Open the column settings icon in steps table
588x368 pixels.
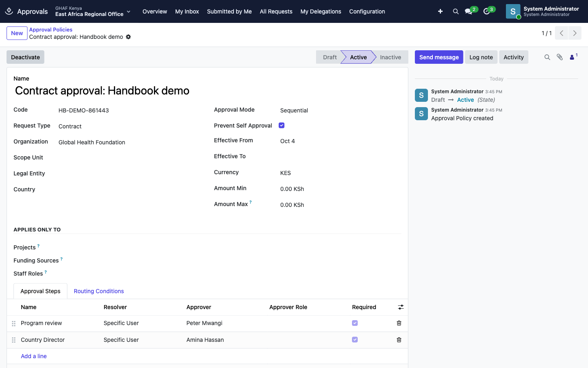coord(401,307)
